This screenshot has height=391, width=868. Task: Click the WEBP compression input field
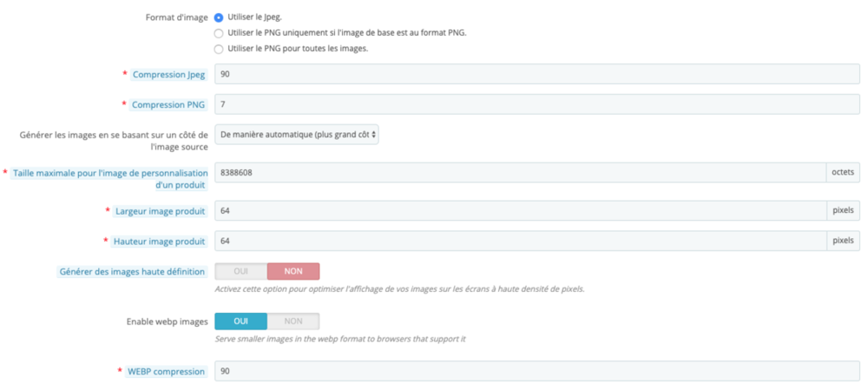[536, 371]
